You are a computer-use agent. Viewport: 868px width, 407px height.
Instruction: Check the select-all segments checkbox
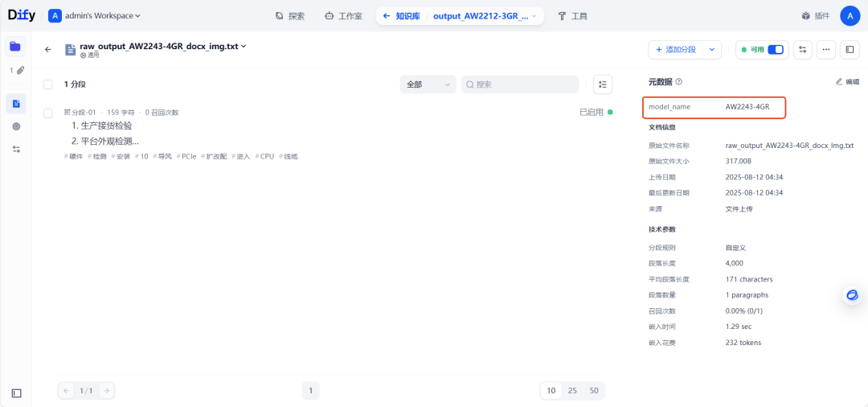48,84
